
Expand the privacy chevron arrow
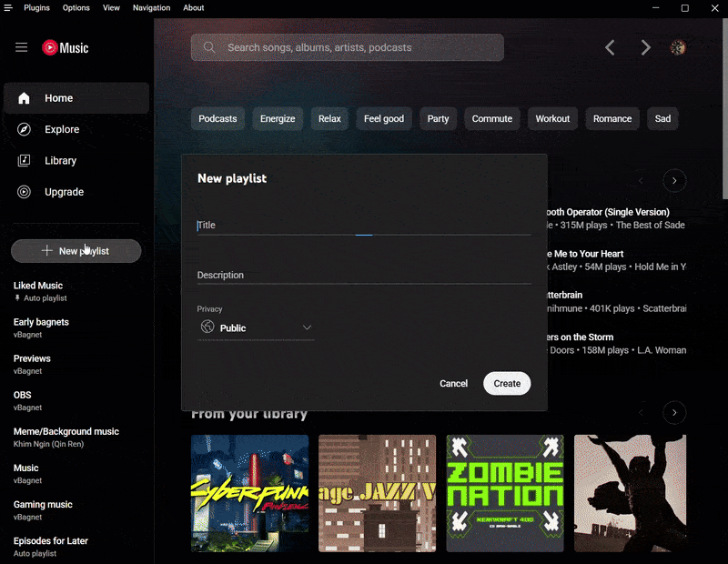[307, 327]
